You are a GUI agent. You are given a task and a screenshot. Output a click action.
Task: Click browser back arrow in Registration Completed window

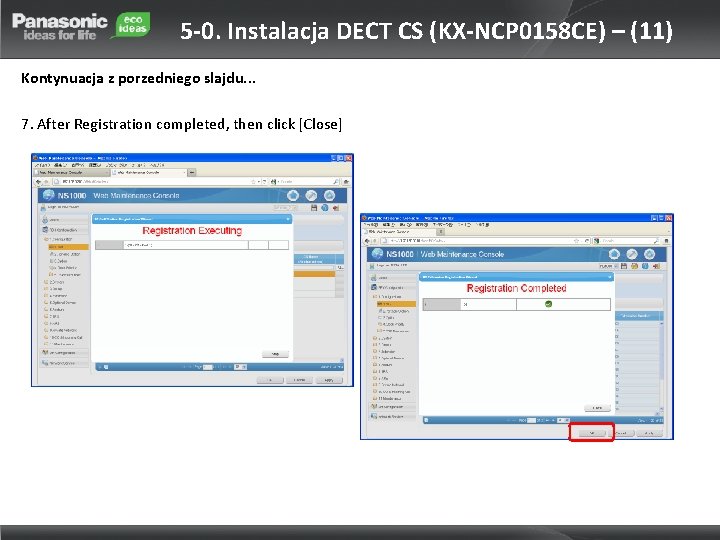tap(367, 241)
